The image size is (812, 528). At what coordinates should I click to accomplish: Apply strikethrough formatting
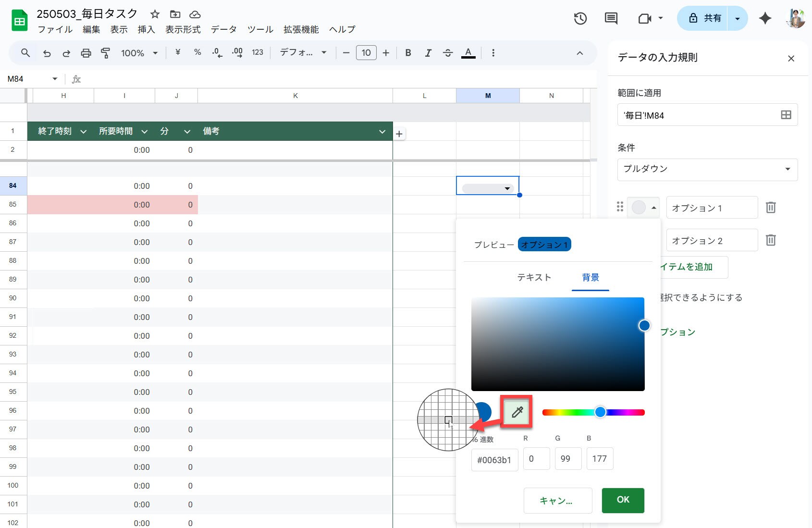pyautogui.click(x=447, y=53)
